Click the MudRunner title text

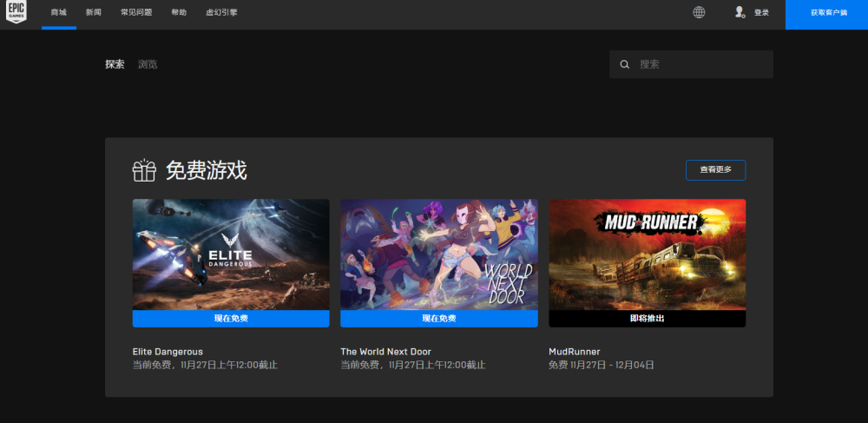(575, 352)
